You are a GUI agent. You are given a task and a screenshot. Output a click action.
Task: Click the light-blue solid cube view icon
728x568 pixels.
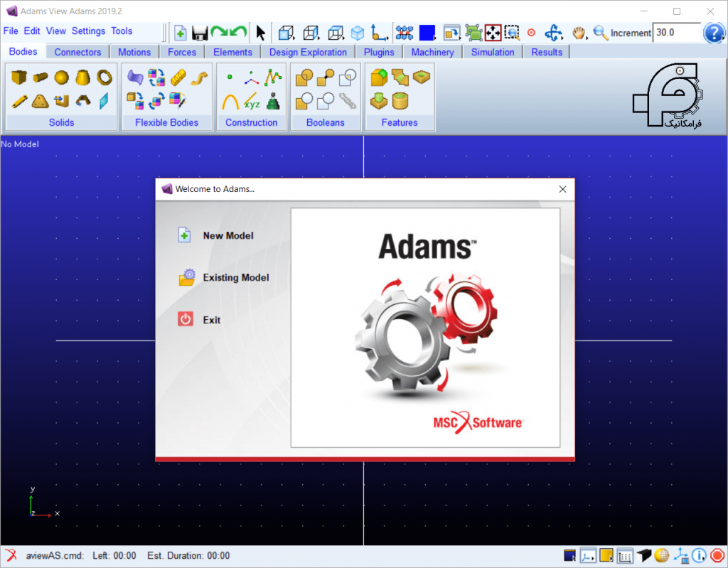coord(358,33)
